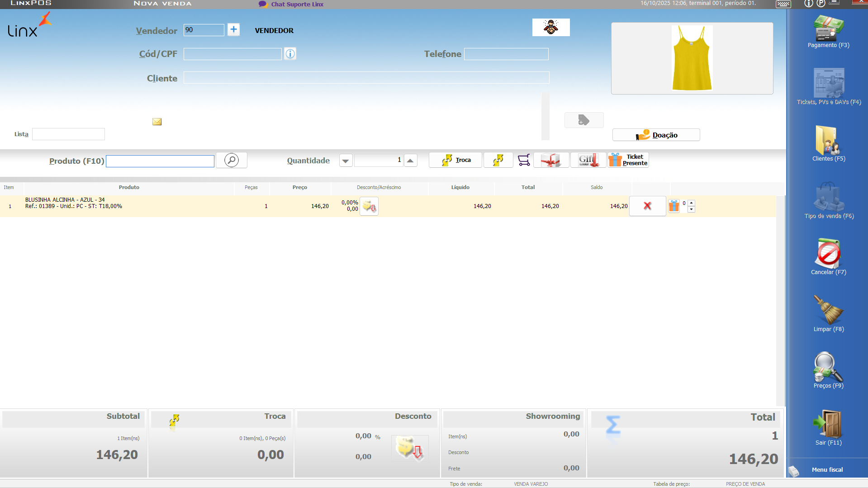Click the date and terminal info text
This screenshot has width=868, height=488.
698,3
